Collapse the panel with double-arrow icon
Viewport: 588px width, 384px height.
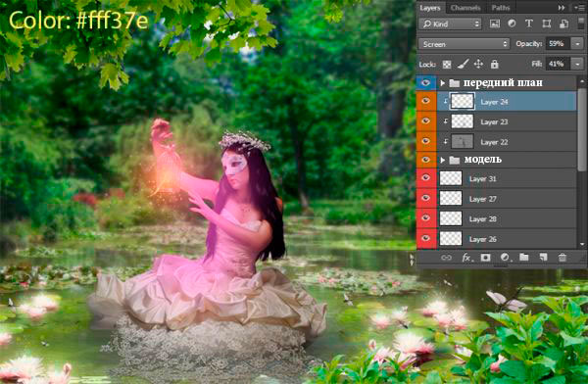562,8
